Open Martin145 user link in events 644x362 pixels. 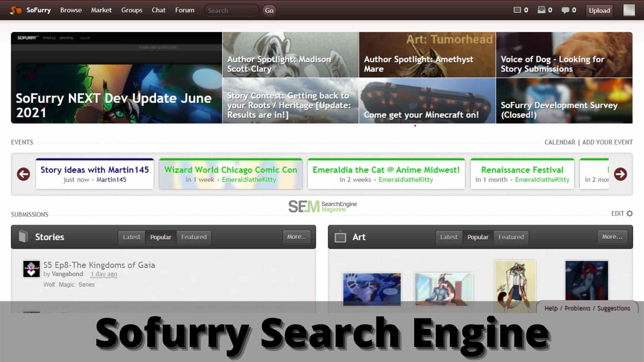click(x=111, y=180)
